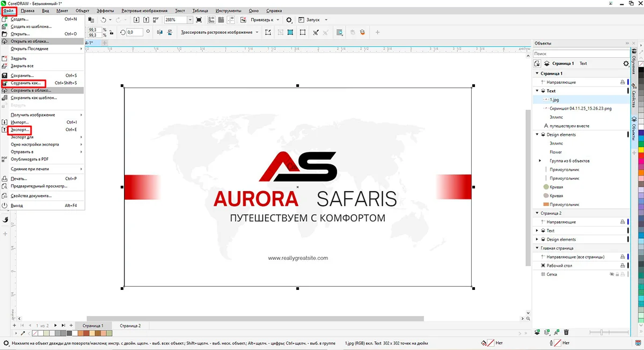This screenshot has width=644, height=350.
Task: Choose Сохранить как... from the File menu
Action: [26, 83]
